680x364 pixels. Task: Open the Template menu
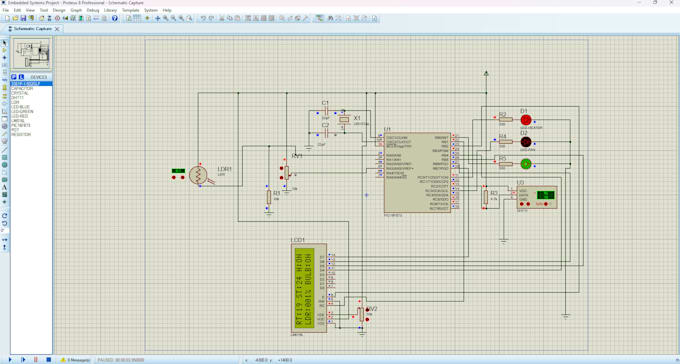click(131, 10)
